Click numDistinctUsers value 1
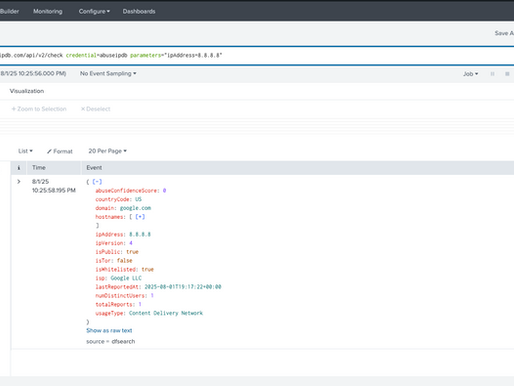 coord(152,295)
